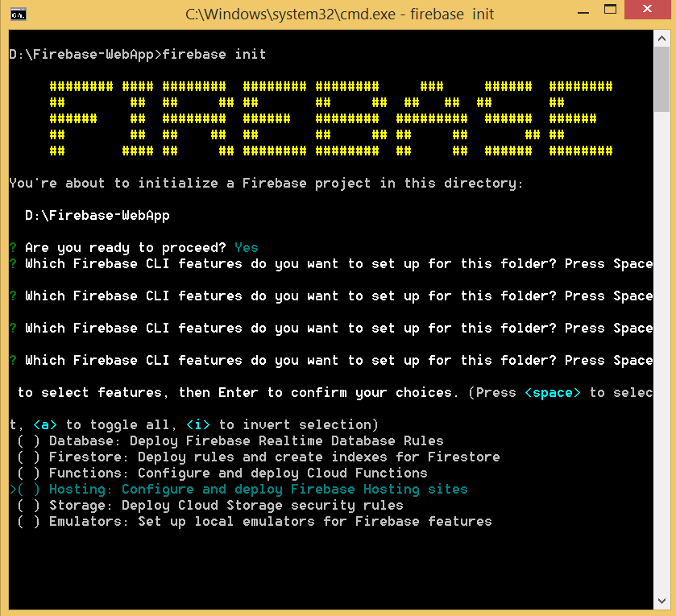
Task: Click the cmd.exe system icon
Action: [x=18, y=14]
